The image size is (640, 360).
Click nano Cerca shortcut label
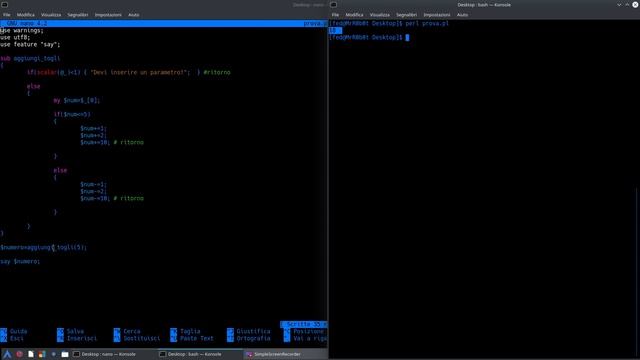[x=132, y=331]
